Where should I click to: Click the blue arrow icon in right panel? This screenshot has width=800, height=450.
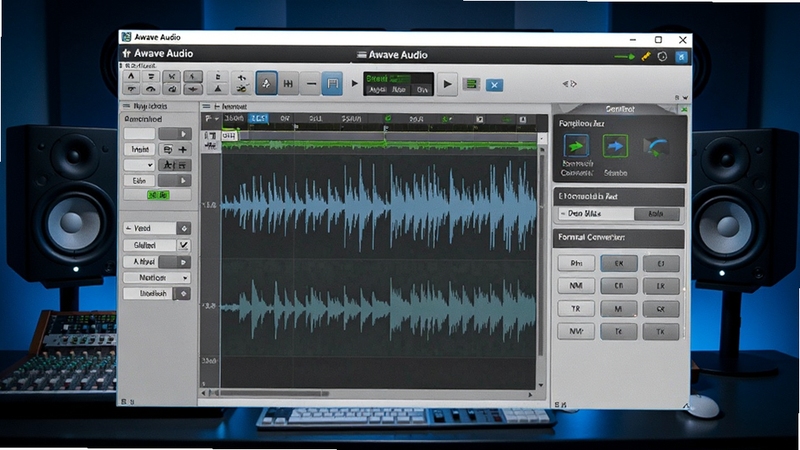[x=615, y=146]
